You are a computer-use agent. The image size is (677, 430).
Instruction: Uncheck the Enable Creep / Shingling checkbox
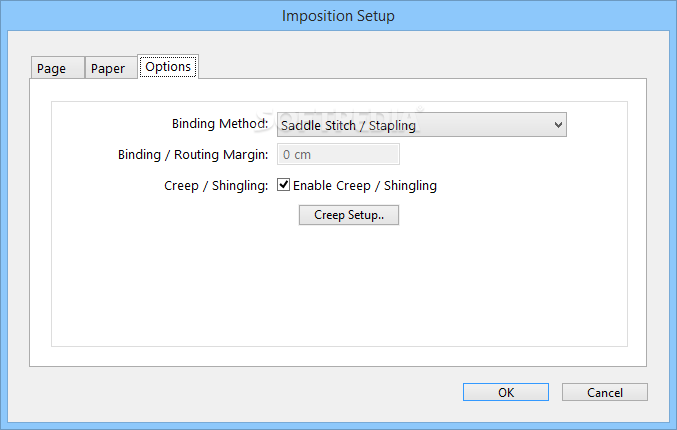[284, 185]
